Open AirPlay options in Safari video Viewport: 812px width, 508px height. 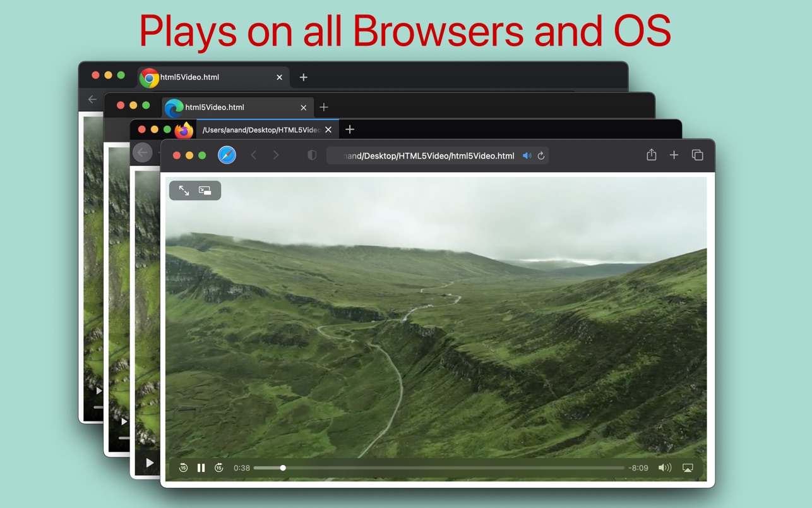[688, 468]
